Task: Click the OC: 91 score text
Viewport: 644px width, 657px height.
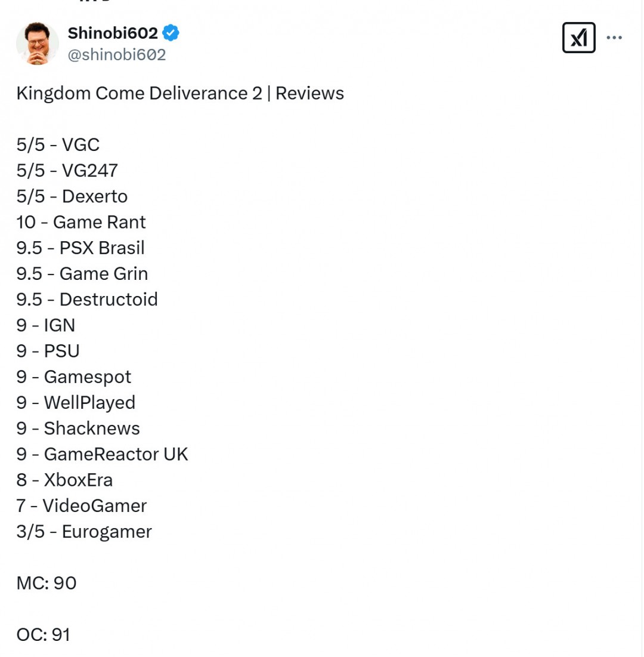Action: (44, 634)
